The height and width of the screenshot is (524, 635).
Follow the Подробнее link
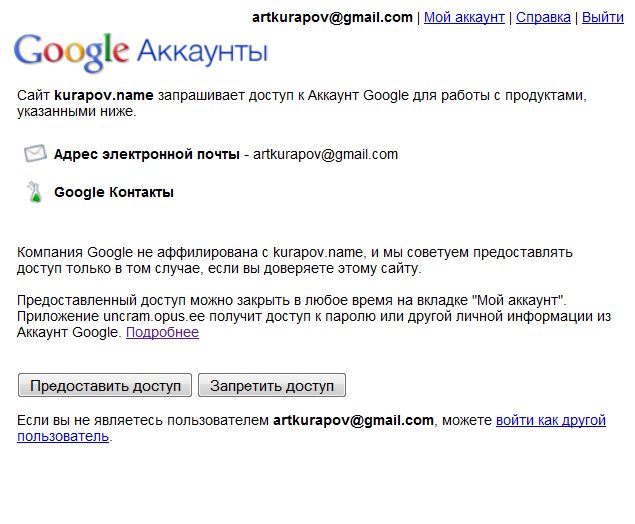pyautogui.click(x=162, y=332)
